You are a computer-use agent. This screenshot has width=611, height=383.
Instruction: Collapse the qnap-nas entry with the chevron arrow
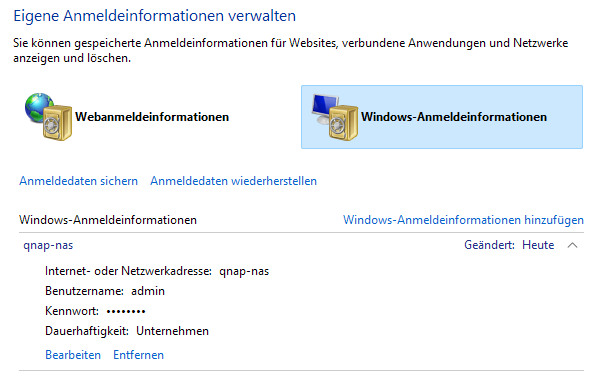click(x=572, y=245)
